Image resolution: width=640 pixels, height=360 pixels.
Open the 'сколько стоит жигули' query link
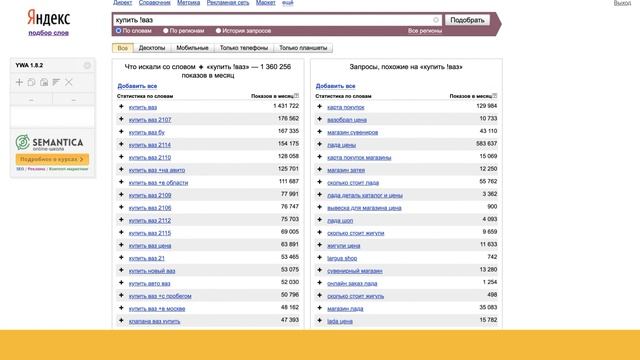click(356, 233)
